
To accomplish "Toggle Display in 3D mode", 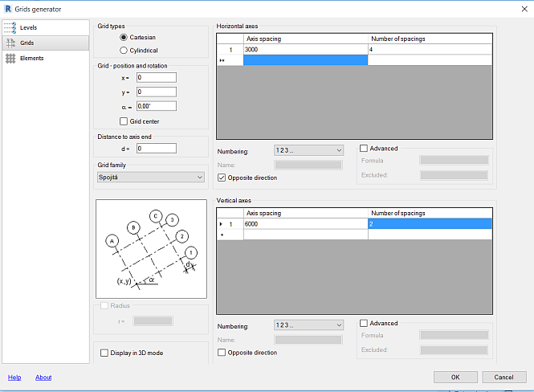I will click(x=104, y=353).
